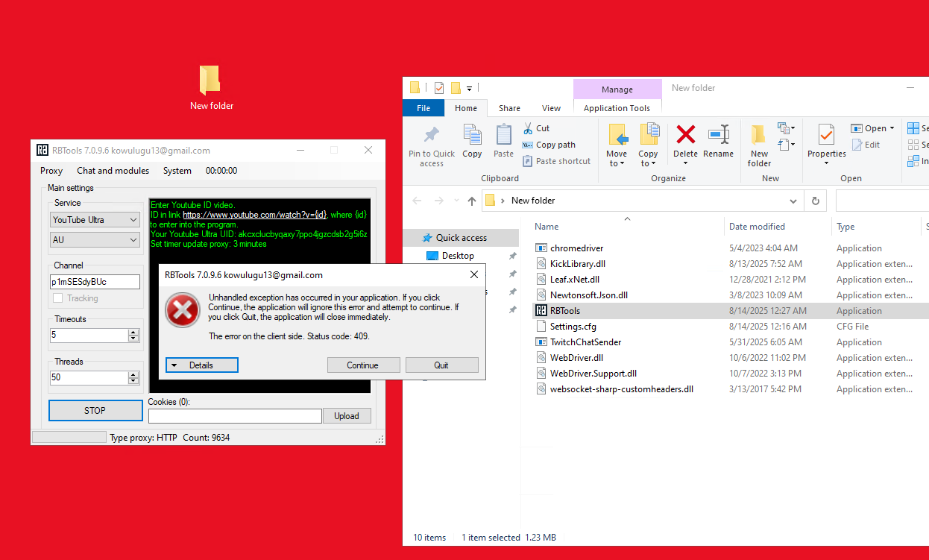Select the TwitchChatSender file
Viewport: 929px width, 560px height.
pos(585,342)
